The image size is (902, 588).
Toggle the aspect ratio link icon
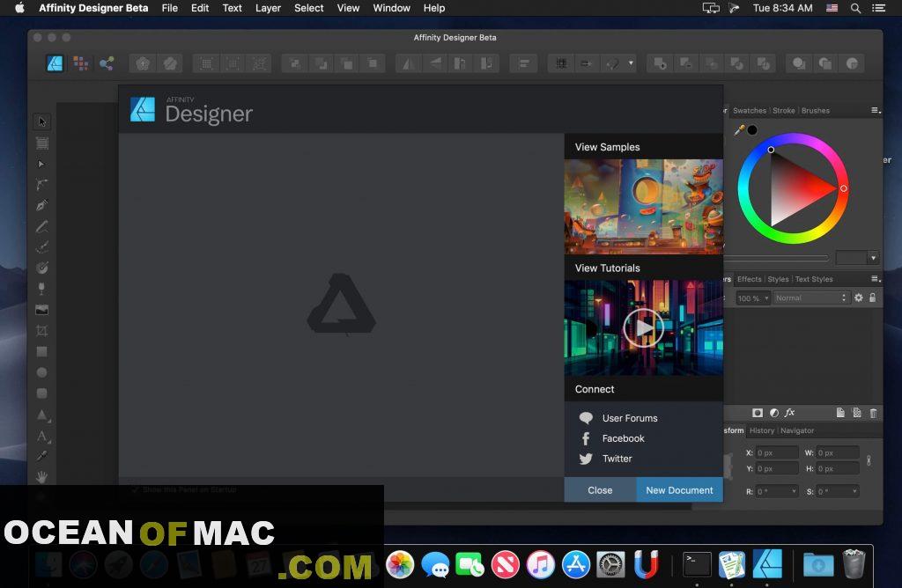pyautogui.click(x=869, y=460)
